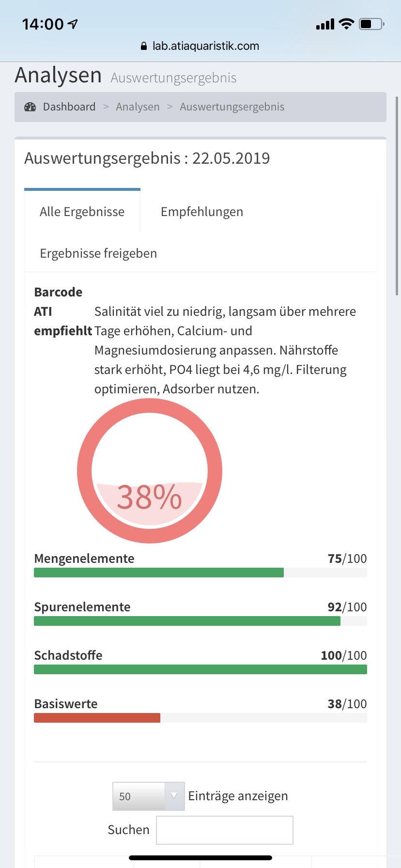Go to Dashboard via breadcrumb link

click(69, 107)
